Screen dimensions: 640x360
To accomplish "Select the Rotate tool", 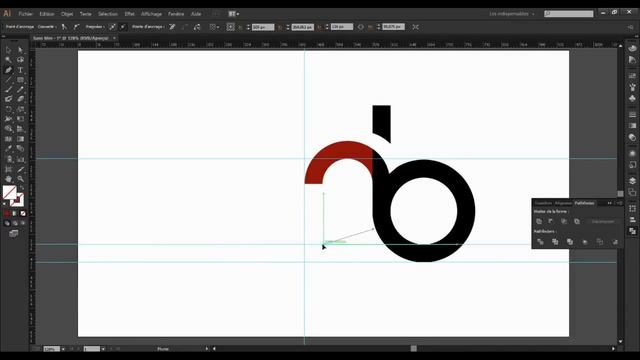I will pyautogui.click(x=8, y=109).
